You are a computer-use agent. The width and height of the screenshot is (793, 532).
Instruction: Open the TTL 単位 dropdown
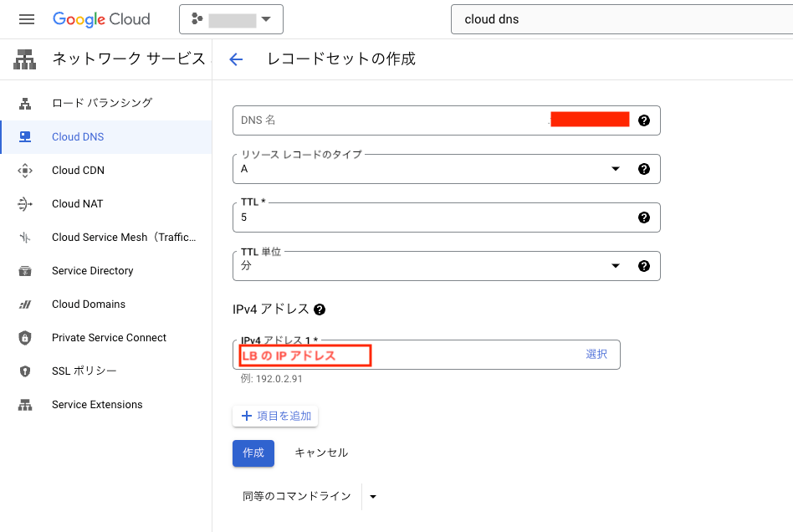click(616, 266)
